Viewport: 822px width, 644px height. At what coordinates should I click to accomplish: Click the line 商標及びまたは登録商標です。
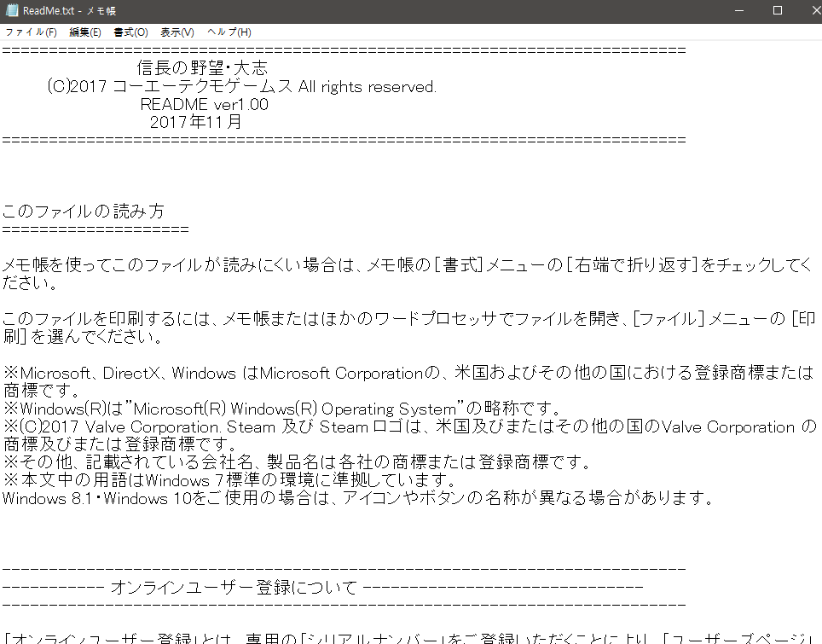[x=119, y=444]
